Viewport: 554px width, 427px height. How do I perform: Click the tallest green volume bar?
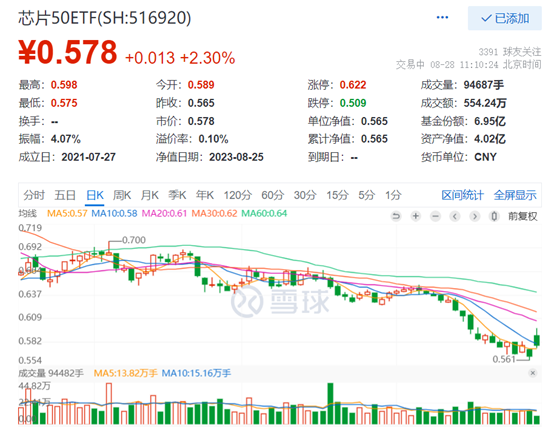coord(330,403)
